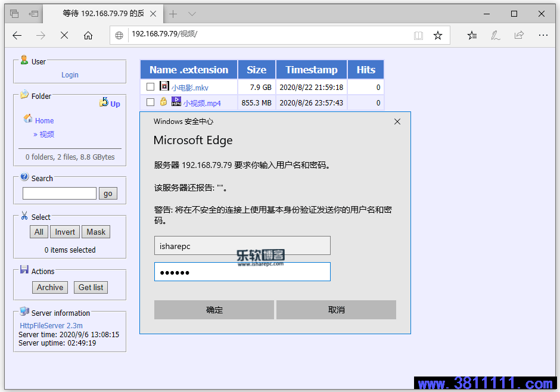
Task: Click the User panel person icon
Action: pos(24,60)
